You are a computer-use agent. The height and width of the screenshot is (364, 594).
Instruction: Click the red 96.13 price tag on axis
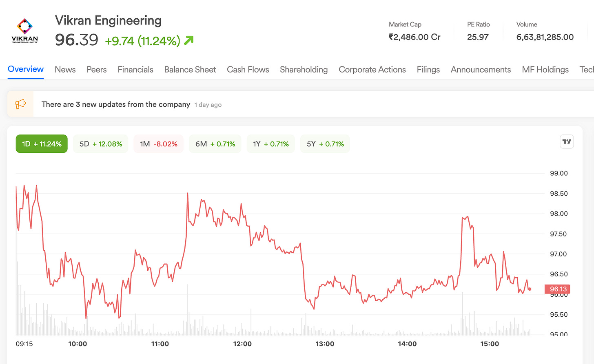point(558,289)
